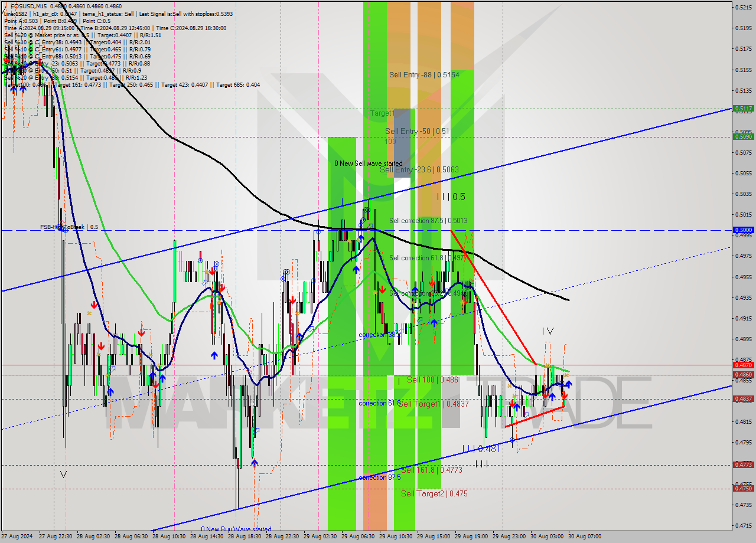Select the '29 Aug 19:00' time label

(x=471, y=537)
